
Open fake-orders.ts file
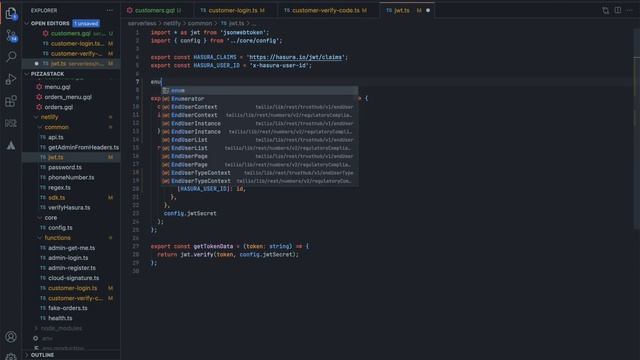tap(71, 308)
